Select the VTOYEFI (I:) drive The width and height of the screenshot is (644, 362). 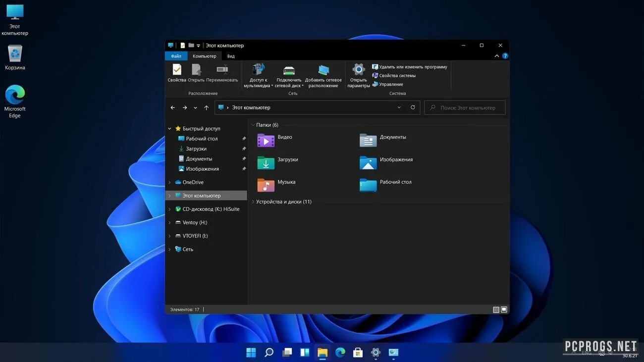195,236
